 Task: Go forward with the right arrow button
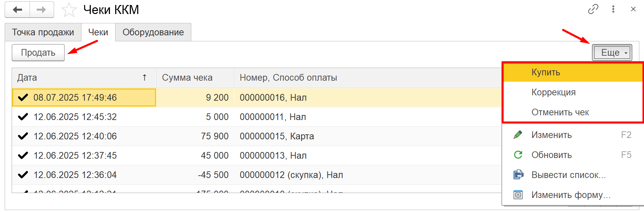[42, 10]
